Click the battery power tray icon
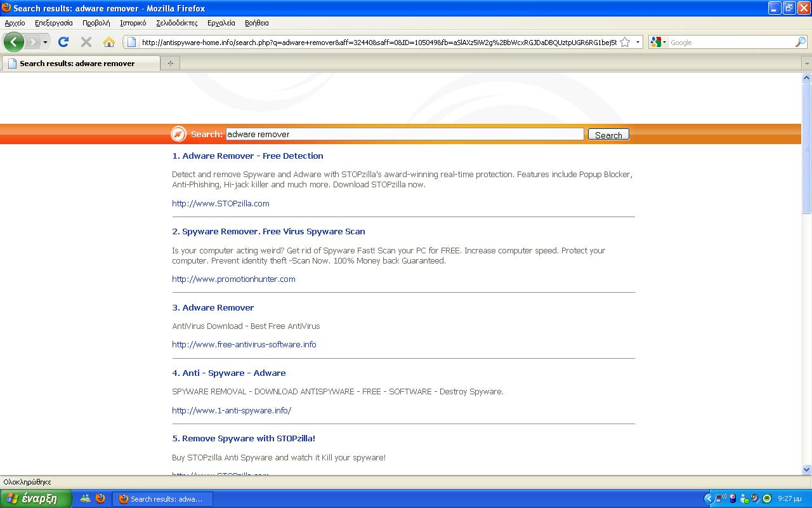 [733, 498]
